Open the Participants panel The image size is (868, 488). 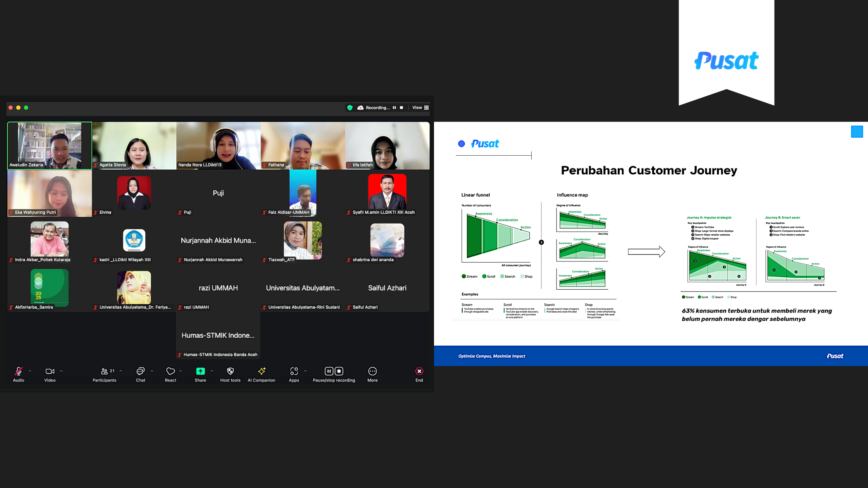pyautogui.click(x=104, y=374)
